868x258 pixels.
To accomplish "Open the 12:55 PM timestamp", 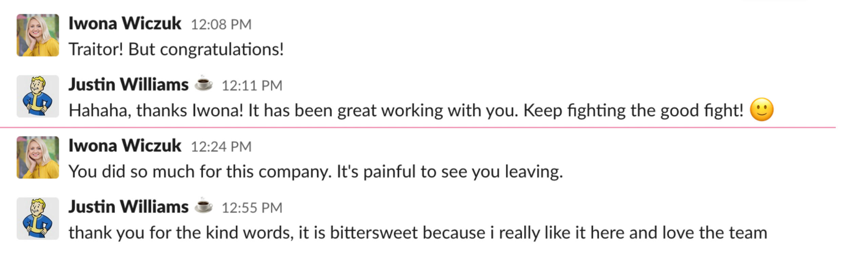I will click(x=252, y=207).
